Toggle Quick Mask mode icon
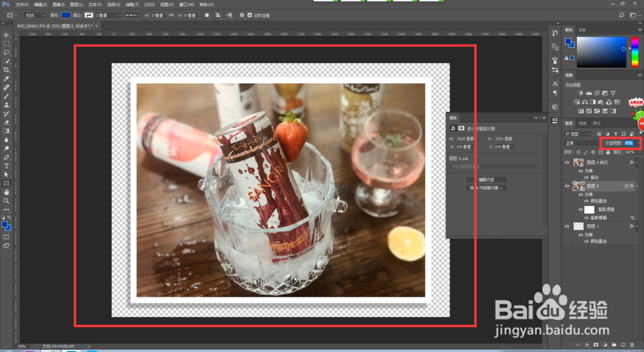Screen dimensions: 644x352 point(6,237)
